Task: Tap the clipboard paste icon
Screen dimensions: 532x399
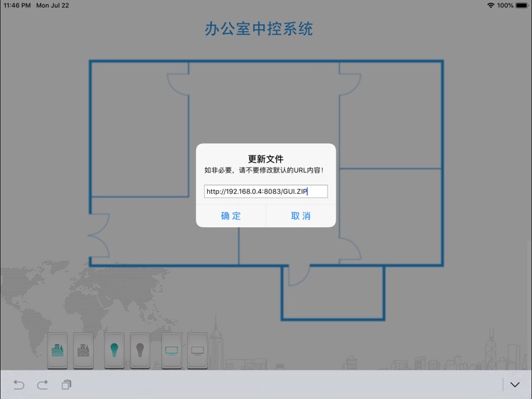Action: pos(66,385)
